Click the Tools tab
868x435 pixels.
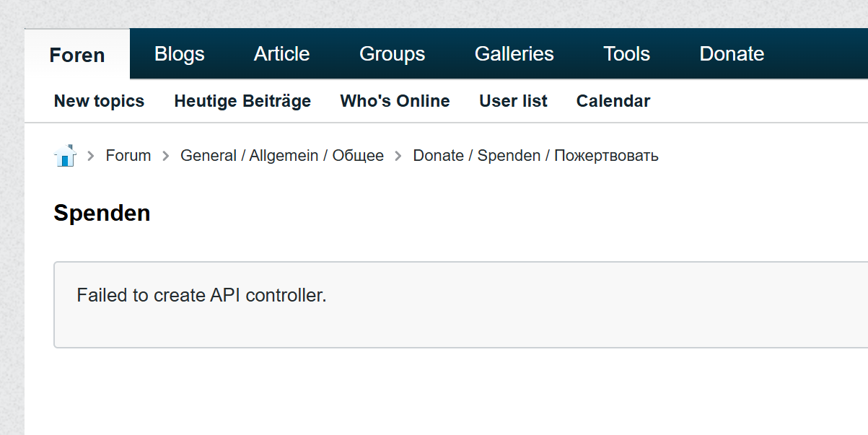(x=627, y=54)
